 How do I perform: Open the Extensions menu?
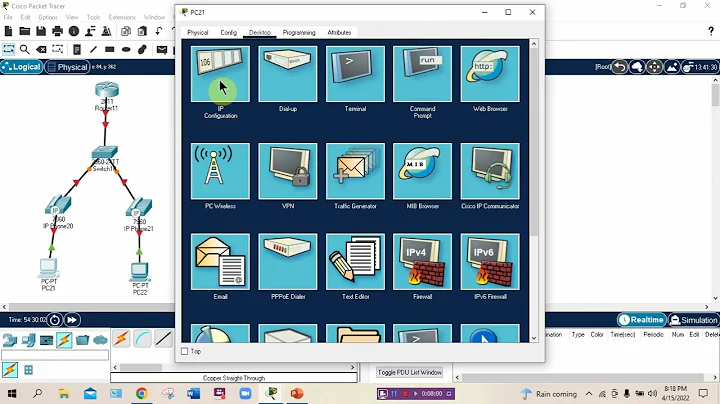[x=122, y=17]
